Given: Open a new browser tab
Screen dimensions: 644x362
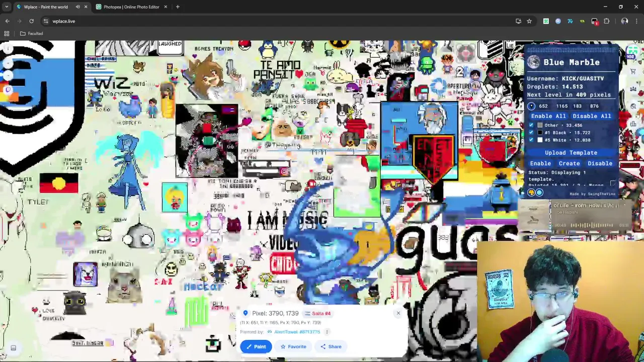Looking at the screenshot, I should [x=178, y=7].
